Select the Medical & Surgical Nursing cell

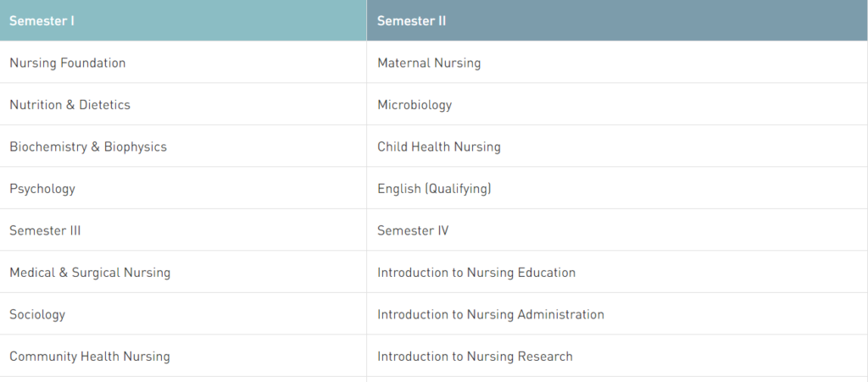point(90,273)
